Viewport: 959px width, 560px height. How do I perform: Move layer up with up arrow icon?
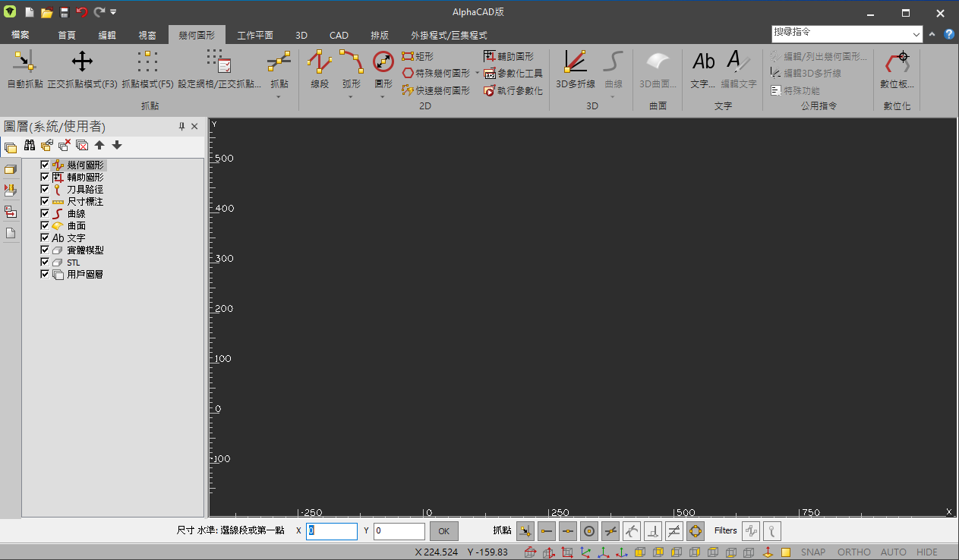tap(99, 145)
